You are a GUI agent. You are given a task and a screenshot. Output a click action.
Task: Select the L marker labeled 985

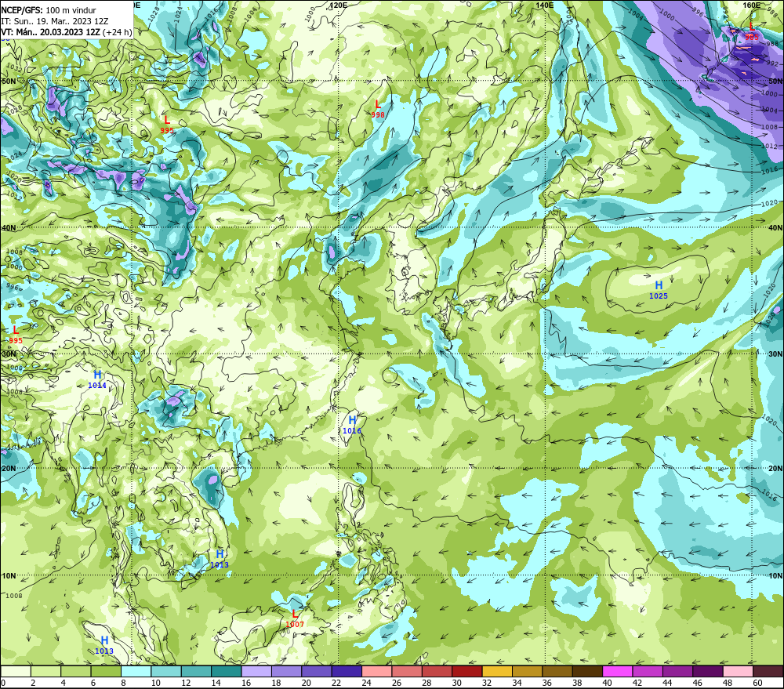(752, 27)
